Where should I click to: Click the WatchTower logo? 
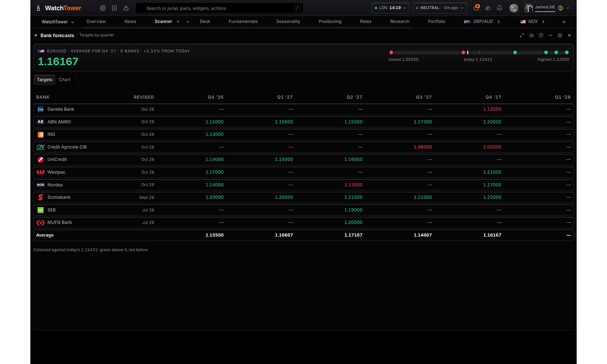(x=59, y=8)
